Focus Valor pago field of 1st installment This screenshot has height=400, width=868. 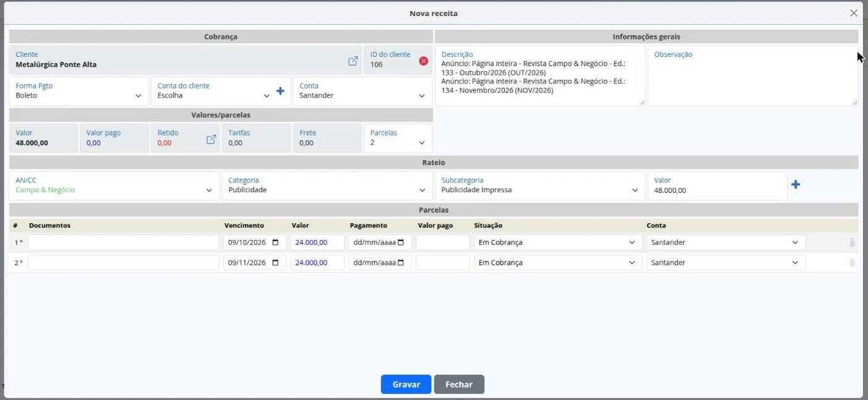coord(442,242)
